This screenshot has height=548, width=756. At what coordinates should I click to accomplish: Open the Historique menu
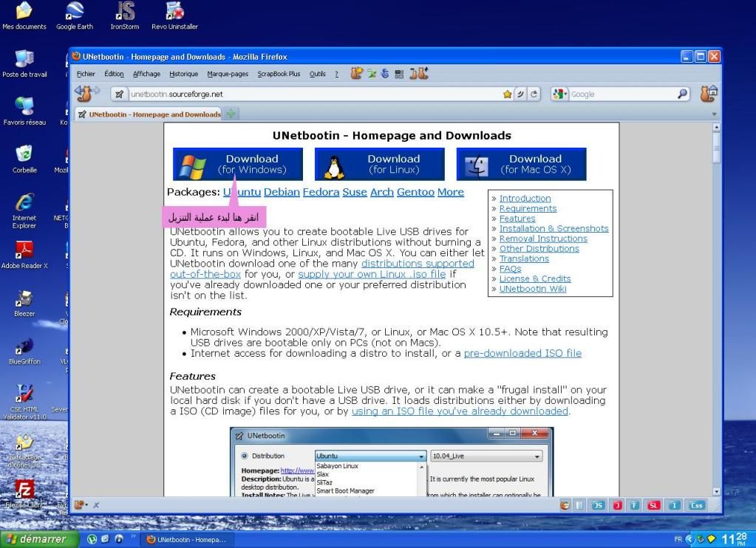coord(184,74)
